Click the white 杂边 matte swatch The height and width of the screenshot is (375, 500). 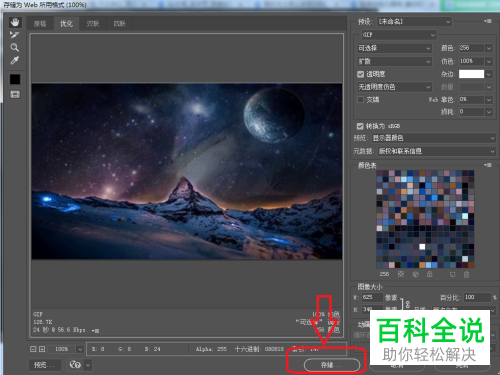(471, 74)
